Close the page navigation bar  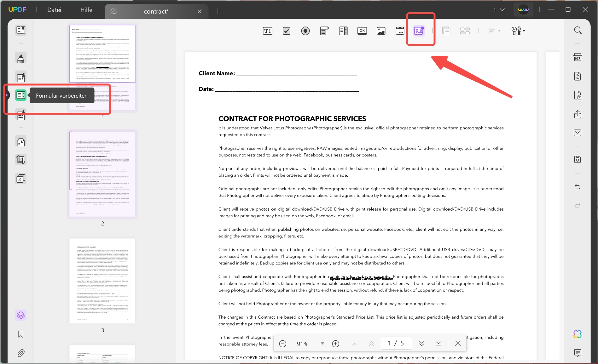pos(458,344)
